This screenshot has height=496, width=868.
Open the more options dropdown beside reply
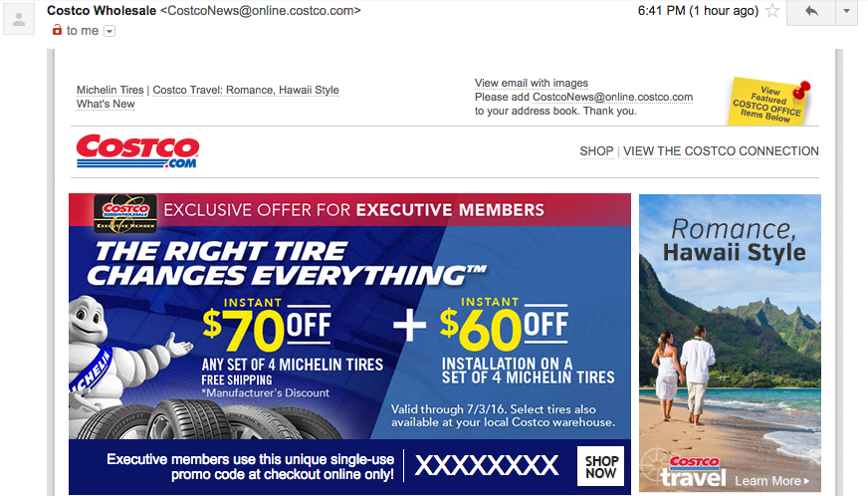(x=846, y=12)
